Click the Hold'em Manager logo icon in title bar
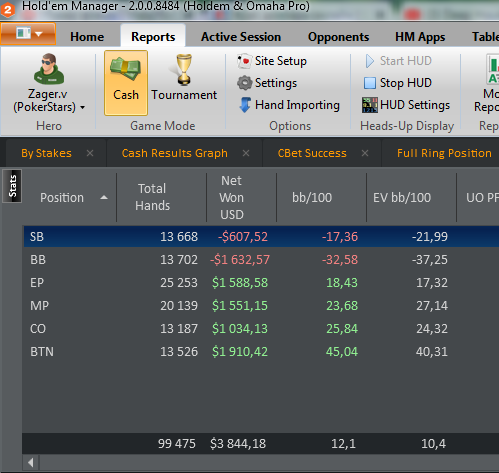Image resolution: width=499 pixels, height=473 pixels. [8, 9]
